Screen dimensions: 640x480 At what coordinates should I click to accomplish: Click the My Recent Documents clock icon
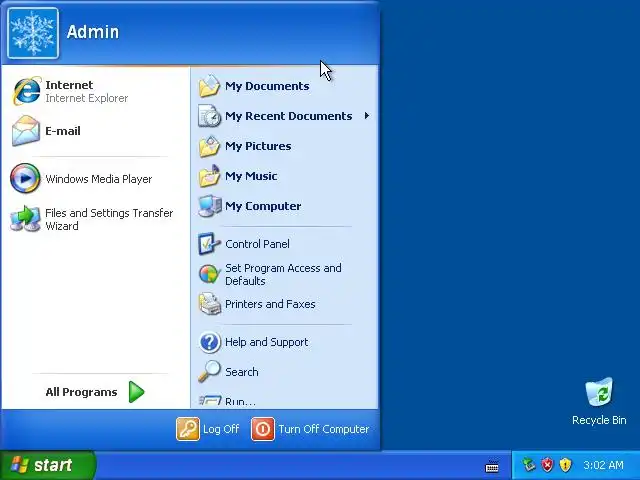click(209, 116)
